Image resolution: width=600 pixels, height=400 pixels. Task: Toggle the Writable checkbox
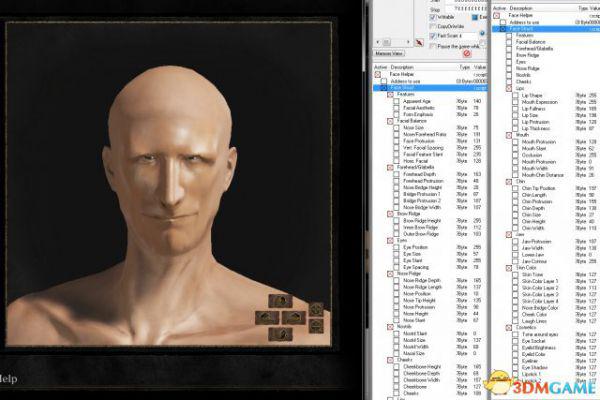click(433, 17)
